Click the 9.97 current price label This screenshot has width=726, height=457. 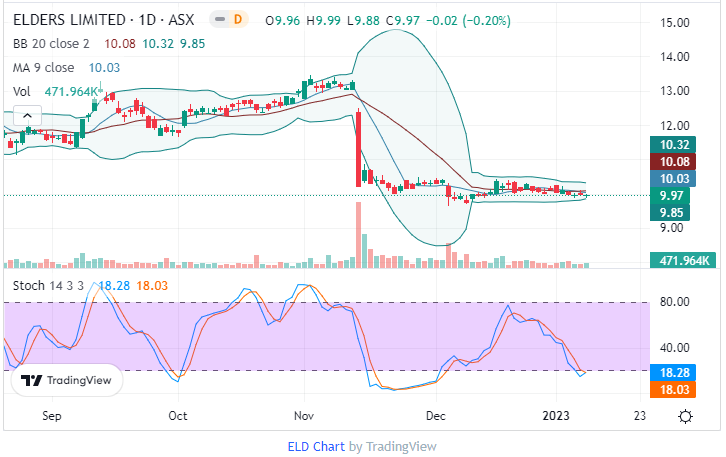pyautogui.click(x=668, y=195)
